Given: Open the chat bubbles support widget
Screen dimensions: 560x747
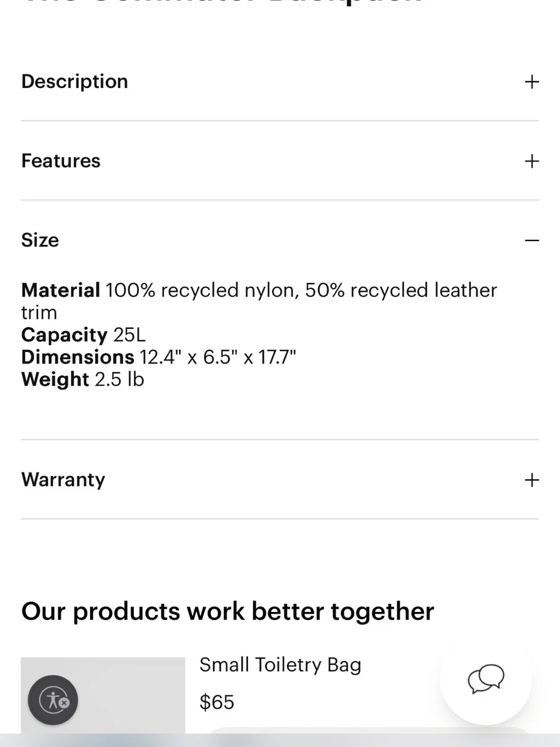Looking at the screenshot, I should tap(486, 679).
